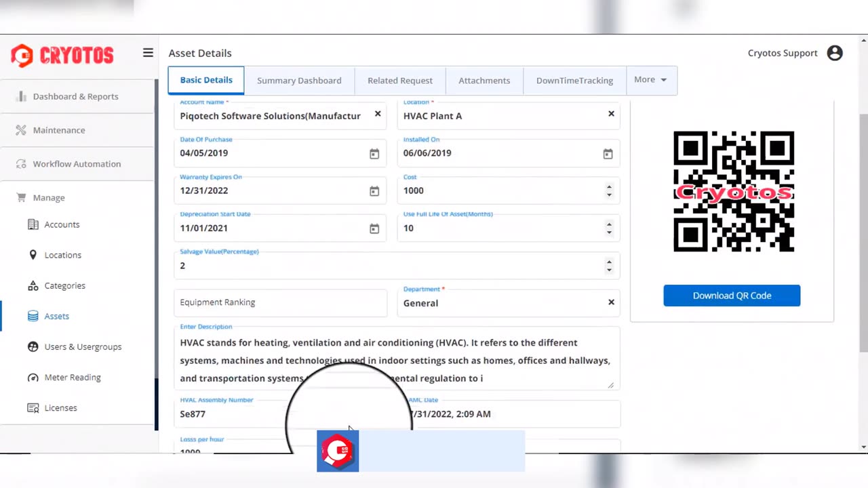Click the Users & Usergroups icon
The image size is (868, 488).
point(33,346)
